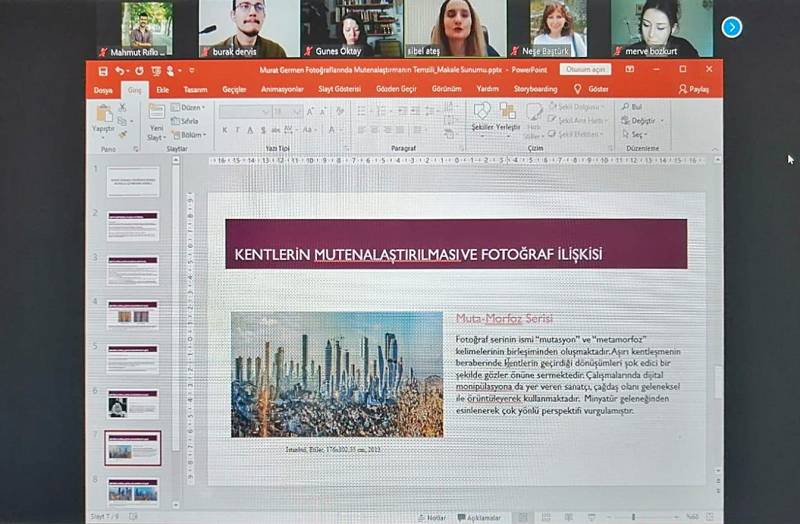This screenshot has width=800, height=524.
Task: Click the Undo arrow in title bar
Action: point(118,71)
